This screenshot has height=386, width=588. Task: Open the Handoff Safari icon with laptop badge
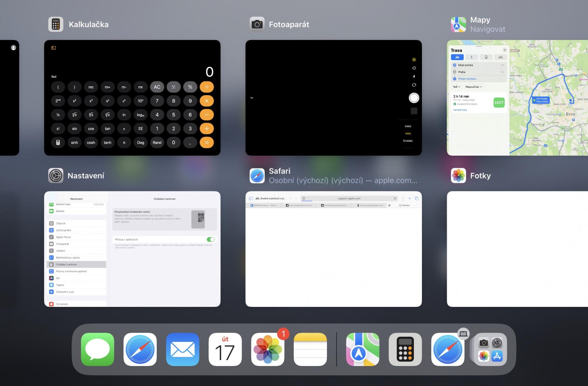coord(448,349)
